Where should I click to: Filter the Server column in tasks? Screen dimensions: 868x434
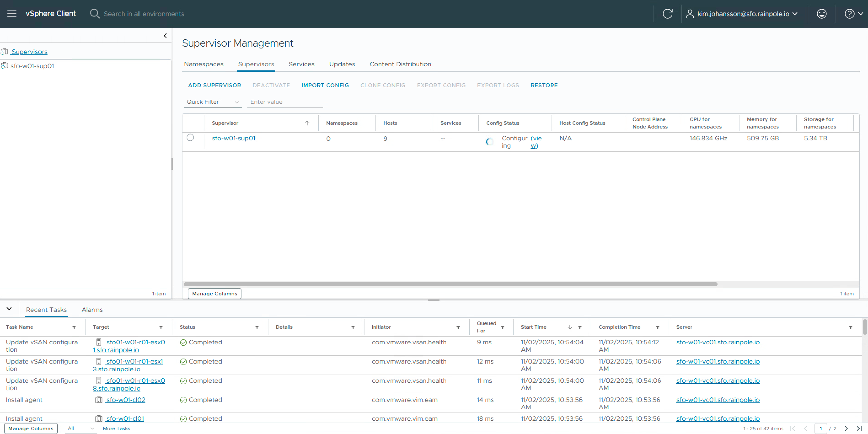click(x=850, y=327)
